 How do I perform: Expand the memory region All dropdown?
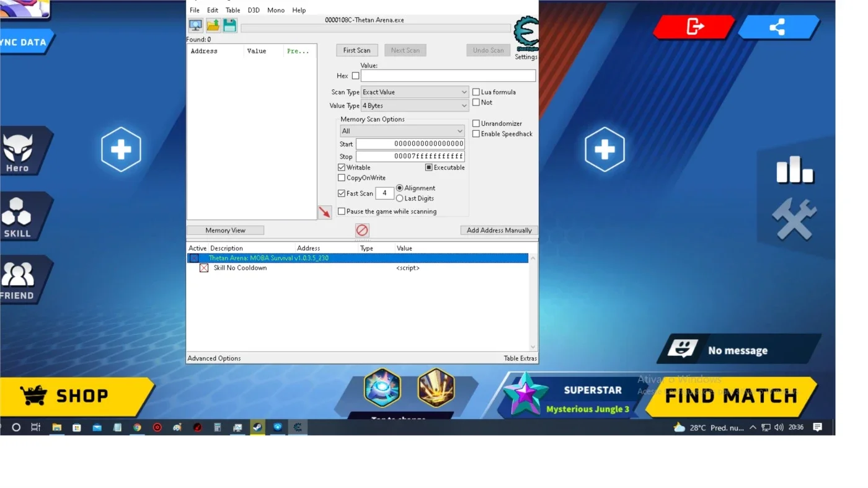(402, 131)
